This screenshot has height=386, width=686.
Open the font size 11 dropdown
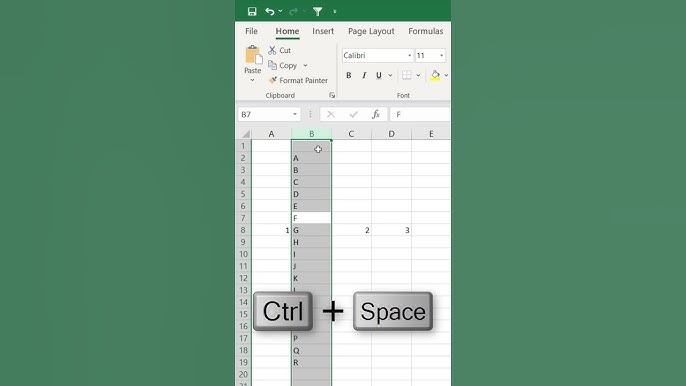[x=441, y=56]
